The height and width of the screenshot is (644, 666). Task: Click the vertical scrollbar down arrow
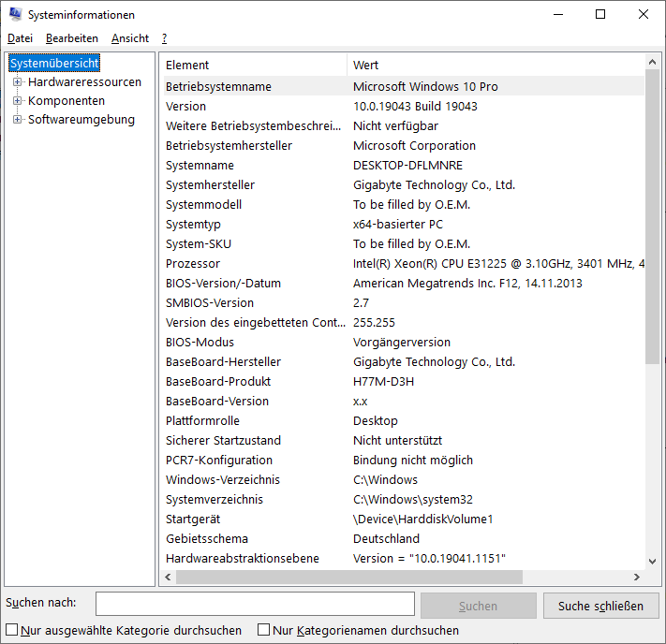click(652, 562)
